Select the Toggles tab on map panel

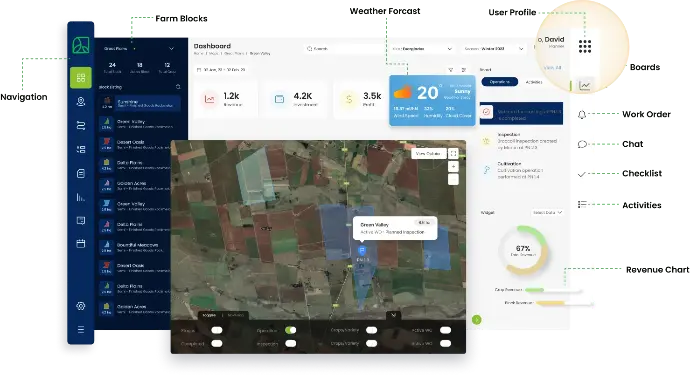(209, 315)
